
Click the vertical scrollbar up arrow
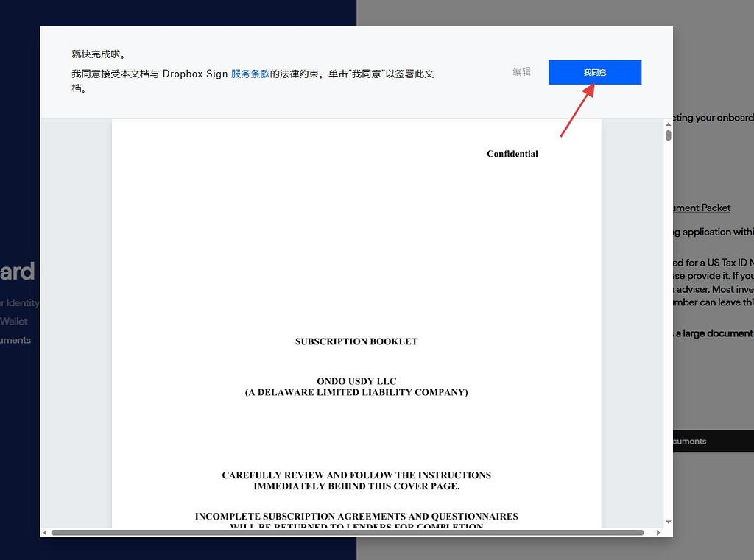pyautogui.click(x=668, y=124)
